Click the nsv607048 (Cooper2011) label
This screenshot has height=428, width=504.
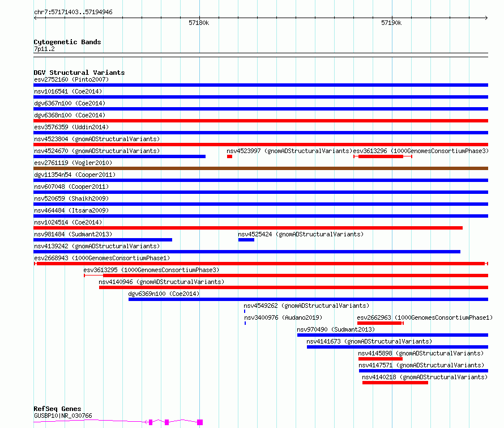pyautogui.click(x=71, y=187)
